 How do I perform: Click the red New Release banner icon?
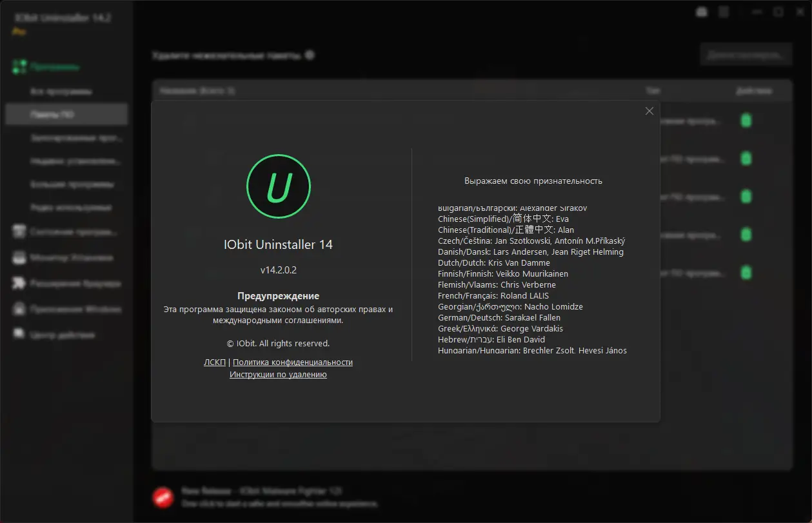(163, 497)
